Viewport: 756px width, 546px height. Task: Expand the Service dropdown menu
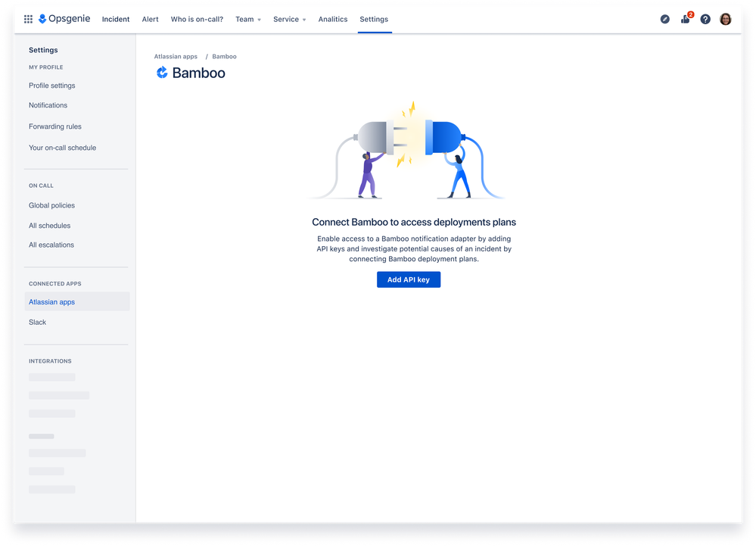point(290,19)
